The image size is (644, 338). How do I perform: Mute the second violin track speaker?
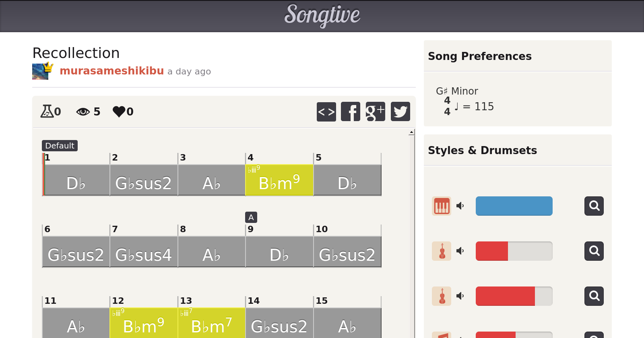point(460,296)
